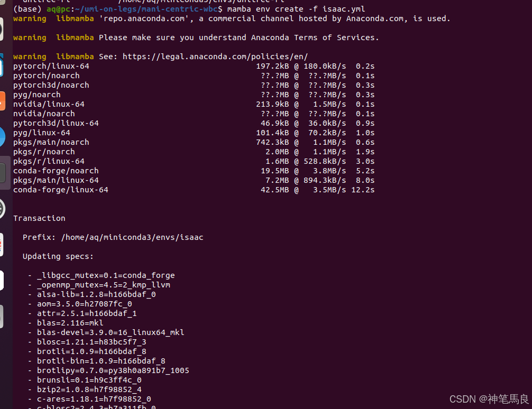Click the pytorch/noarch channel row
Screen dimensions: 532x409
point(194,75)
